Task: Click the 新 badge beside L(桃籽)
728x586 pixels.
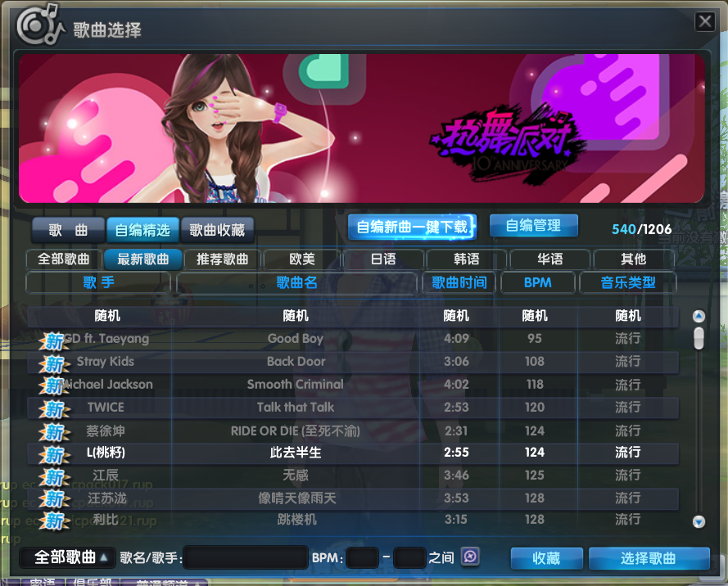Action: (54, 455)
